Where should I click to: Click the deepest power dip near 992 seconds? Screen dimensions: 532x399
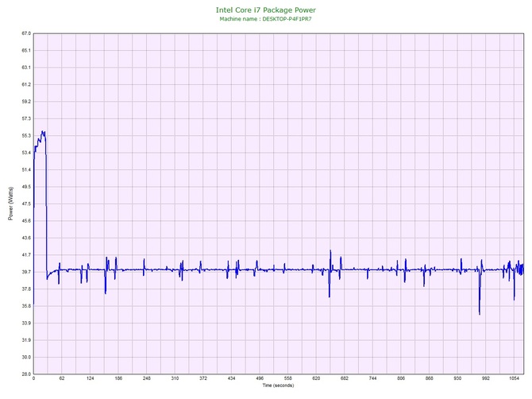coord(480,314)
